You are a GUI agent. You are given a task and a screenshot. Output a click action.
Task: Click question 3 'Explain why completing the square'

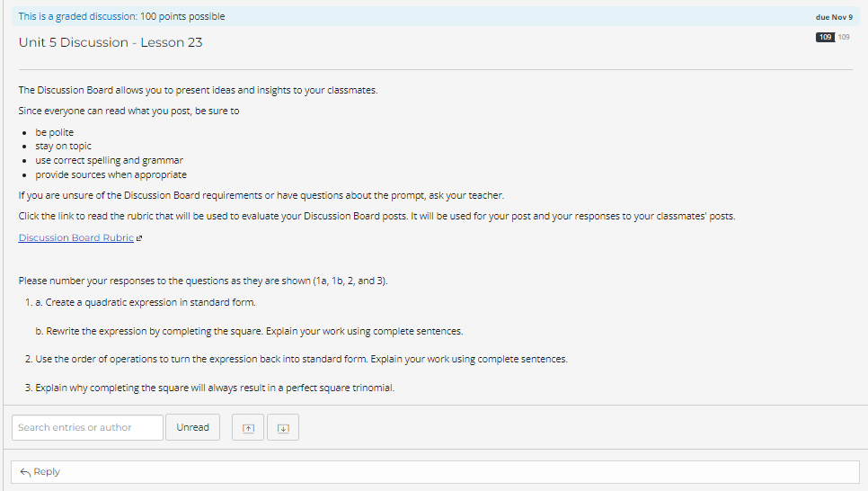(x=215, y=388)
